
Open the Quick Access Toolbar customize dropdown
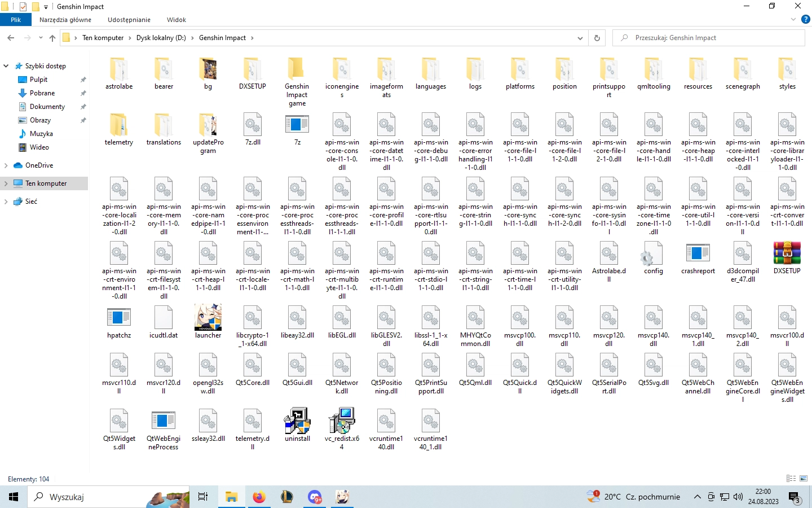[46, 7]
